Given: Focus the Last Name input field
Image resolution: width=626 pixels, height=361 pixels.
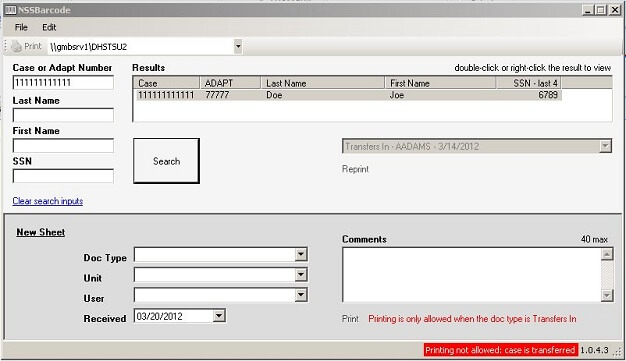Looking at the screenshot, I should pos(63,115).
